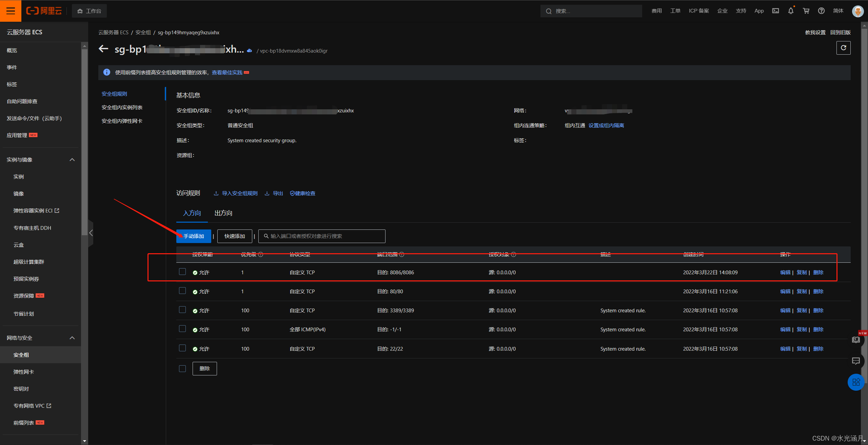This screenshot has width=868, height=445.
Task: Toggle the select-all checkbox beside bottom 删除
Action: click(x=182, y=369)
